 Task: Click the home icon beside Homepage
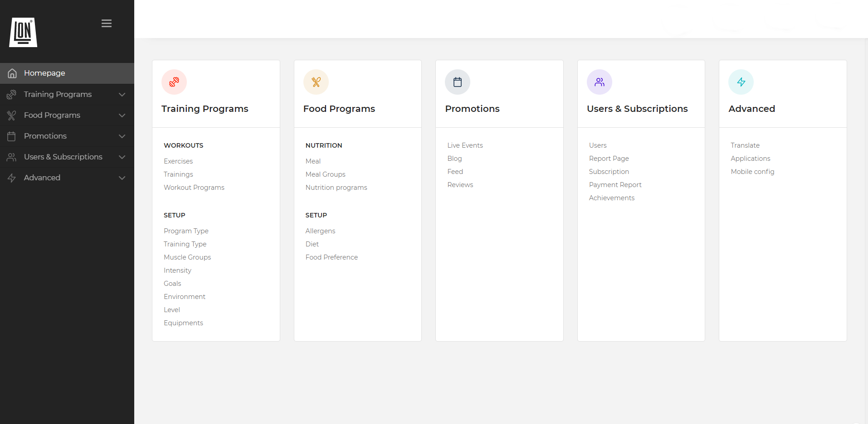coord(12,73)
